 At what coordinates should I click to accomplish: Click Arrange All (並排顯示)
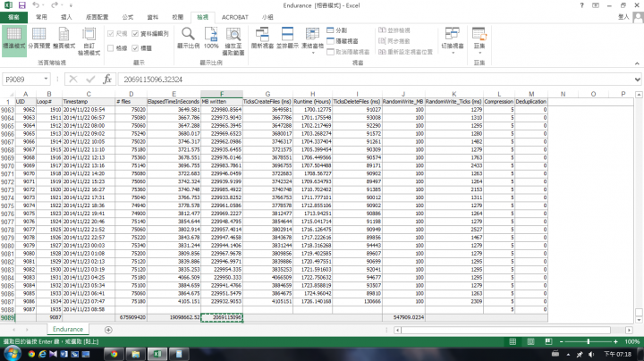pyautogui.click(x=287, y=38)
